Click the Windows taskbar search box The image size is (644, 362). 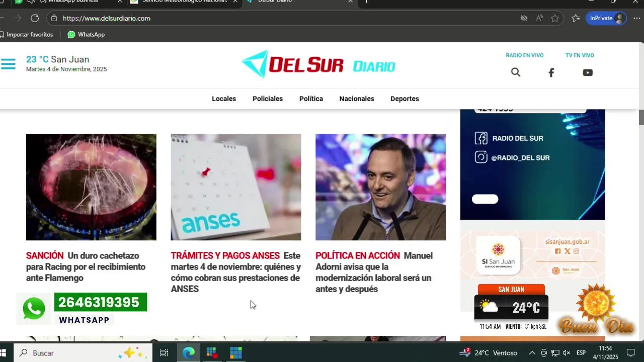[83, 353]
